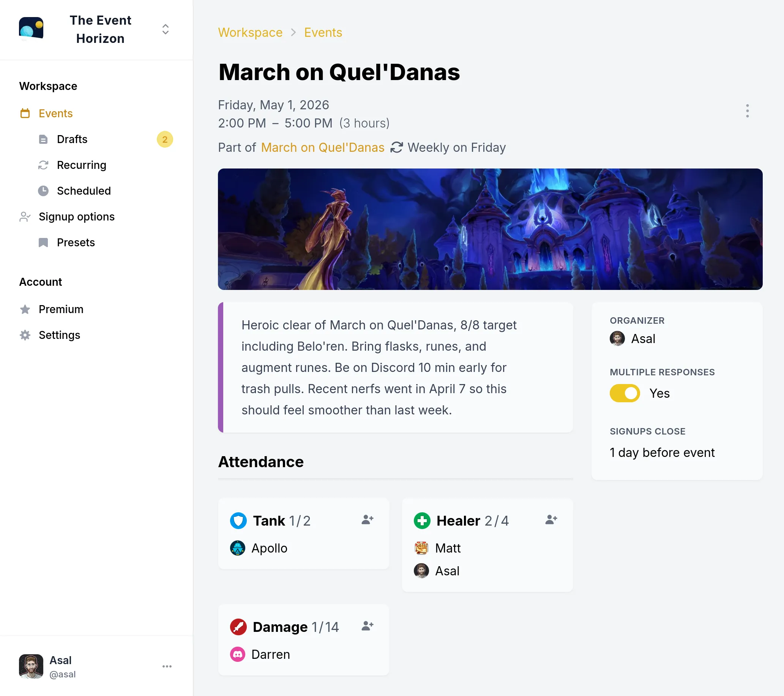Click the "1 day before event" text

coord(662,453)
